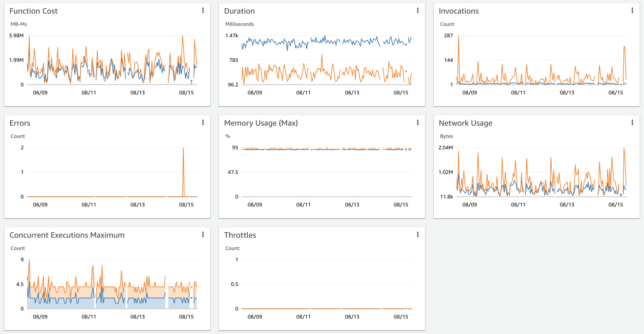Click the 08/13 label in Throttles chart
Viewport: 644px width, 334px height.
(352, 317)
